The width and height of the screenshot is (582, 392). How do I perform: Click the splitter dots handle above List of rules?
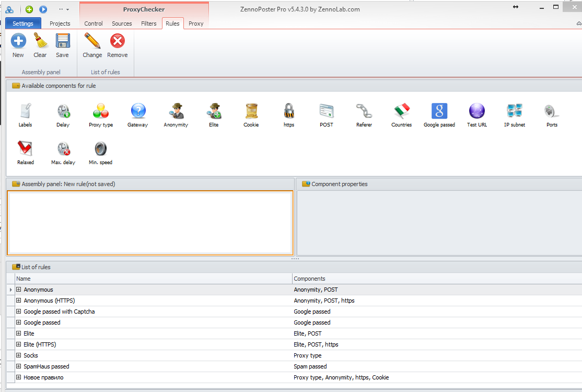(295, 259)
